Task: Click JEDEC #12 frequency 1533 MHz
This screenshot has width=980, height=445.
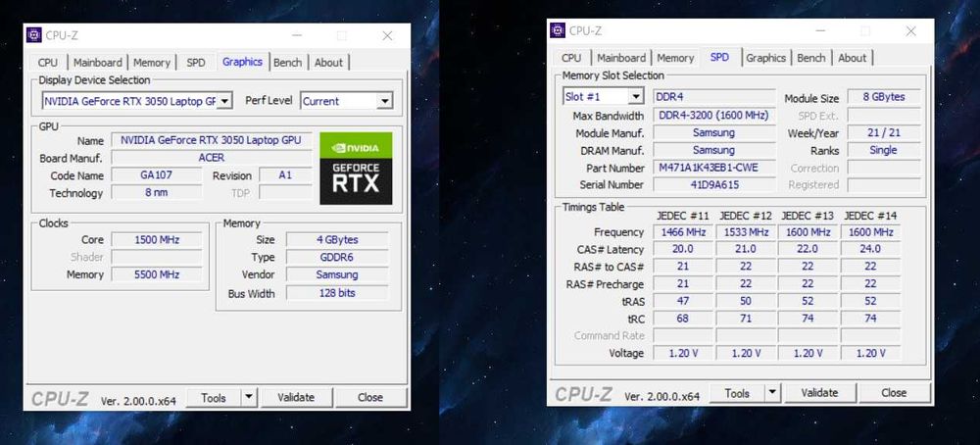Action: coord(746,232)
